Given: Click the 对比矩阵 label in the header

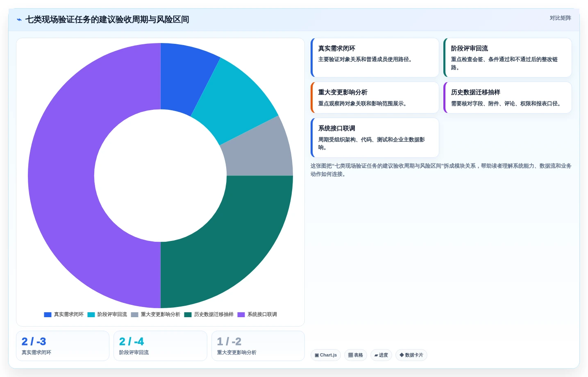Looking at the screenshot, I should click(x=560, y=18).
